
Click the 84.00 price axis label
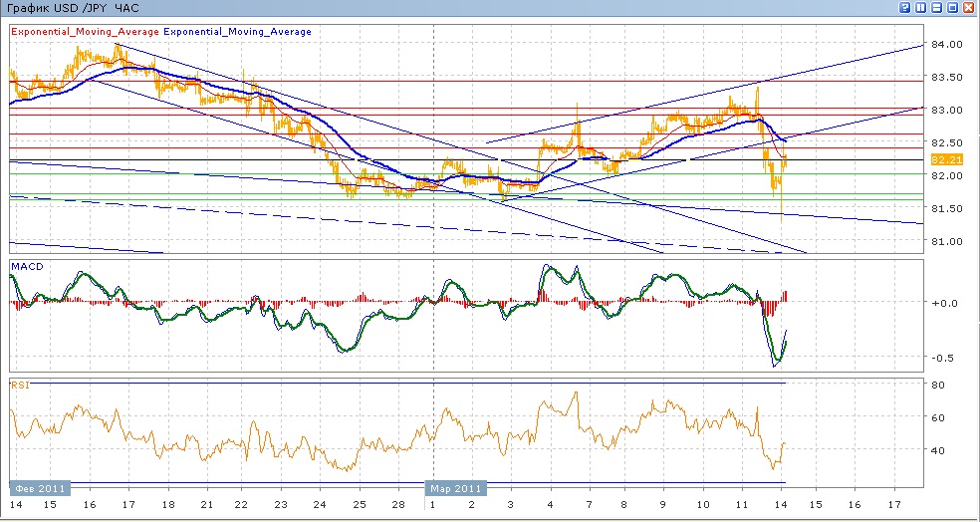(x=945, y=45)
